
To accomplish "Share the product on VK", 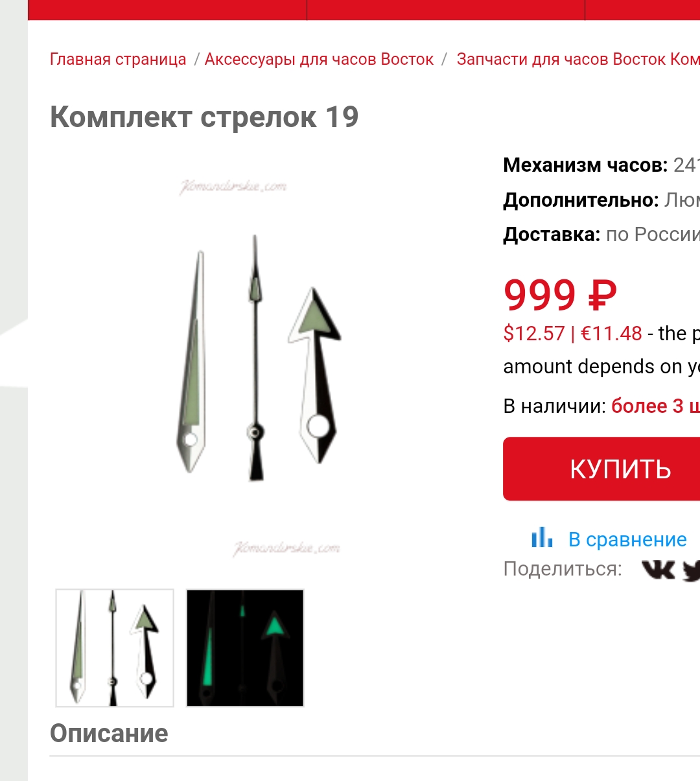I will point(657,570).
